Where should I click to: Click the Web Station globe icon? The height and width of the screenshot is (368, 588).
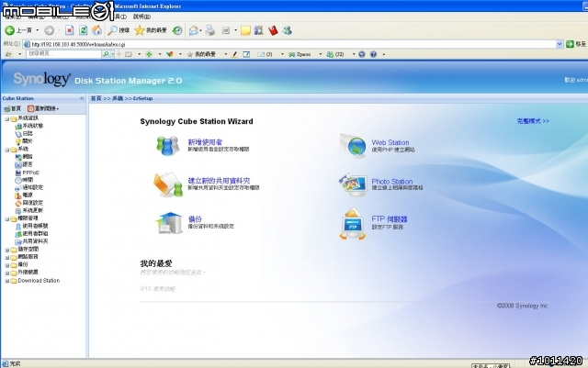[x=353, y=146]
